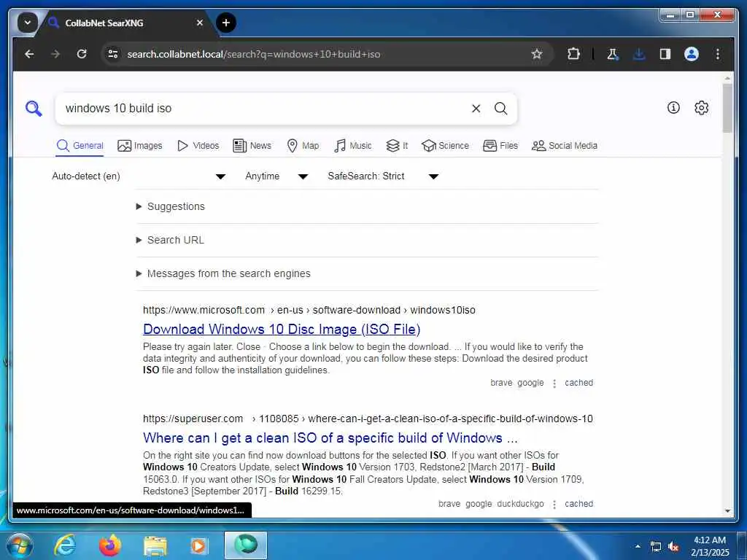
Task: Switch to the Map category
Action: tap(303, 146)
